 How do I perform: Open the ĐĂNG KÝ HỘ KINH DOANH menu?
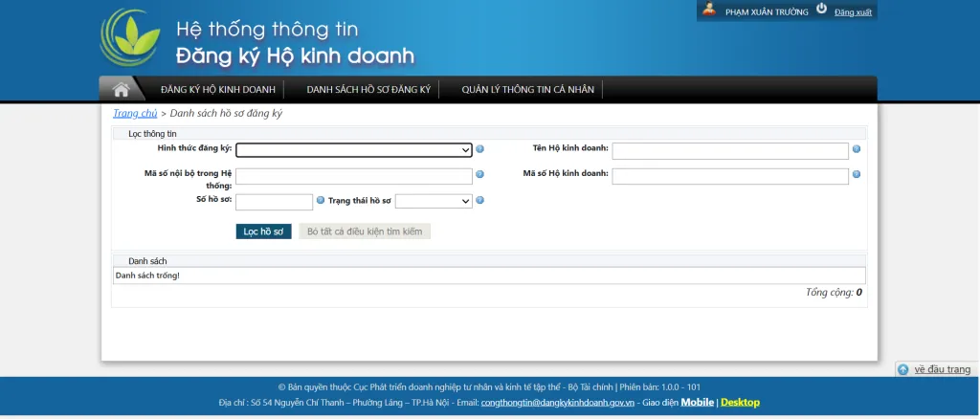click(217, 89)
